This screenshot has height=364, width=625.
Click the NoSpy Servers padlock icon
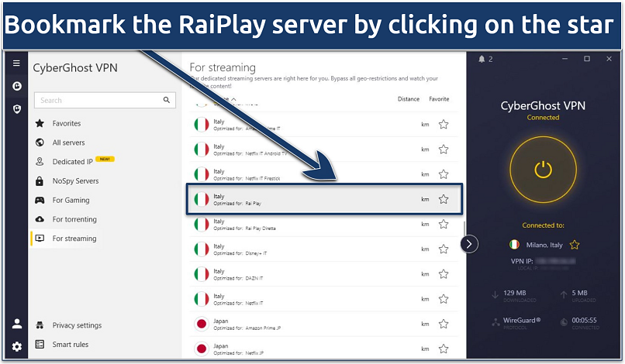tap(40, 181)
